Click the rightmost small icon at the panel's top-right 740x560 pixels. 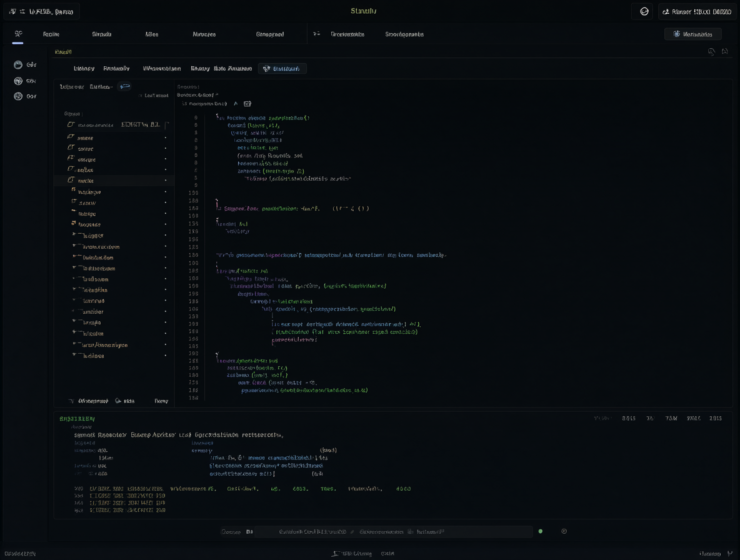(724, 51)
